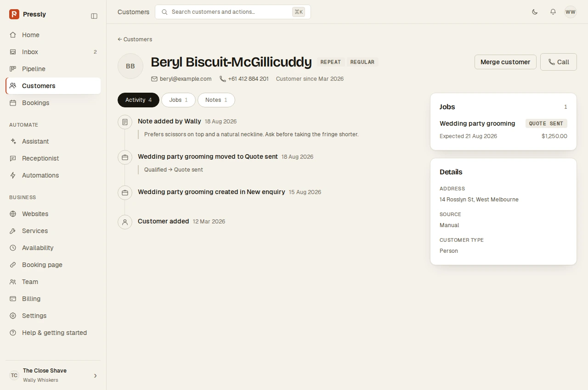Click the $1,250.00 job amount
Screen dimensions: 588x390
coord(554,136)
